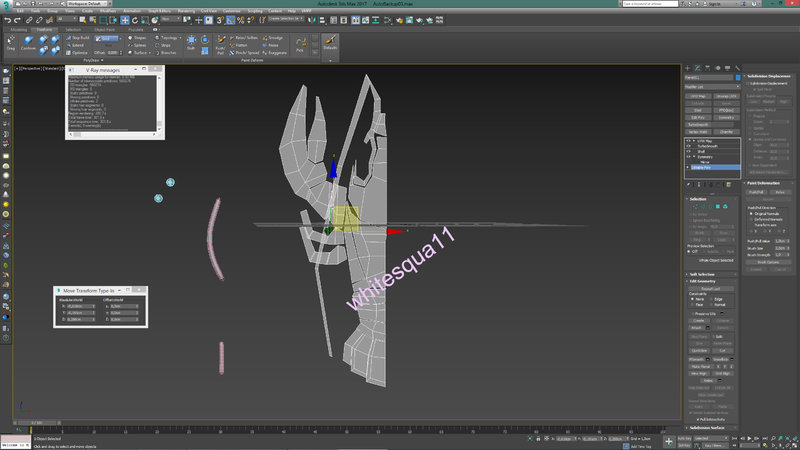
Task: Open the Utilities command panel tab
Action: click(x=737, y=68)
